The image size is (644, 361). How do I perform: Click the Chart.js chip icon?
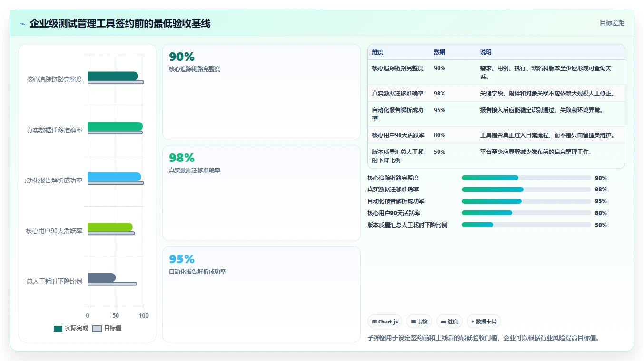[x=374, y=322]
